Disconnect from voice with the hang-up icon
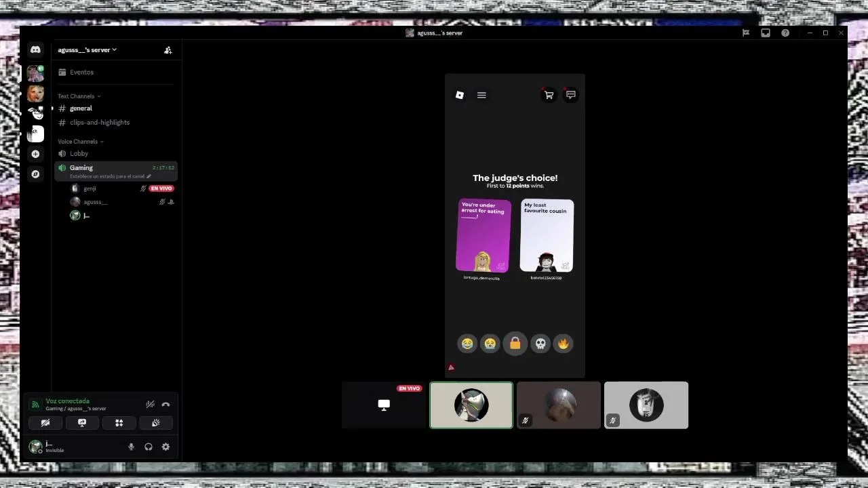The width and height of the screenshot is (868, 488). tap(165, 405)
